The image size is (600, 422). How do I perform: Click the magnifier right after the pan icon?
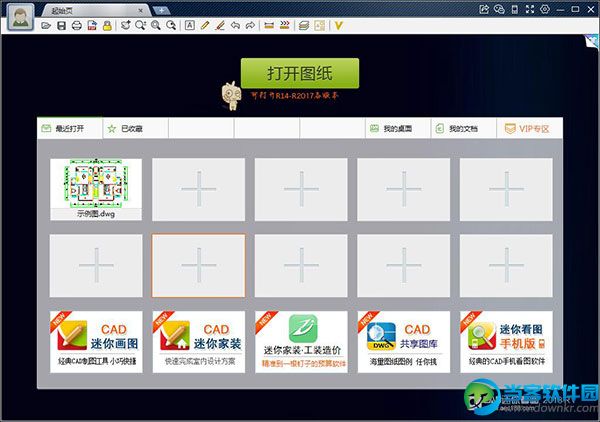(x=140, y=26)
